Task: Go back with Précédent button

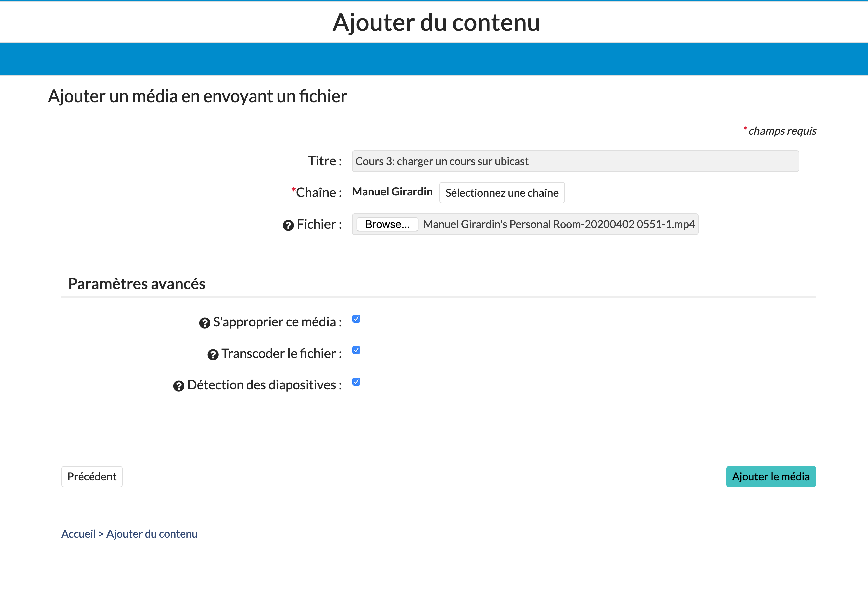Action: click(x=92, y=477)
